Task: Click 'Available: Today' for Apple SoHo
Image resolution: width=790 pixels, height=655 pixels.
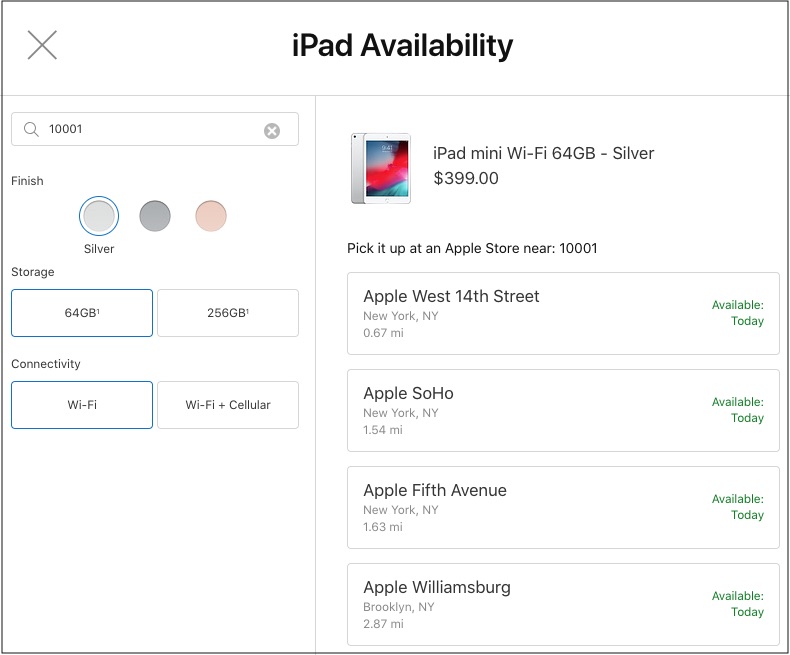Action: 738,410
